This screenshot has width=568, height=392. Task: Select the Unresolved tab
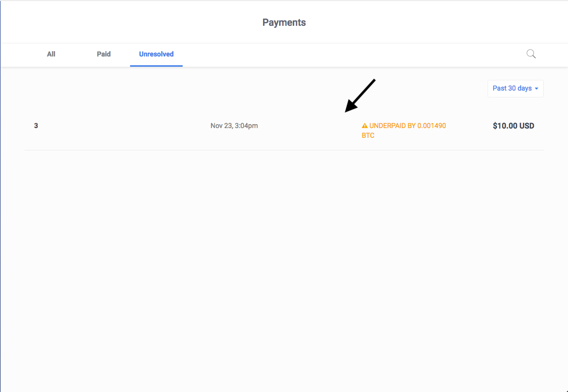[x=156, y=54]
